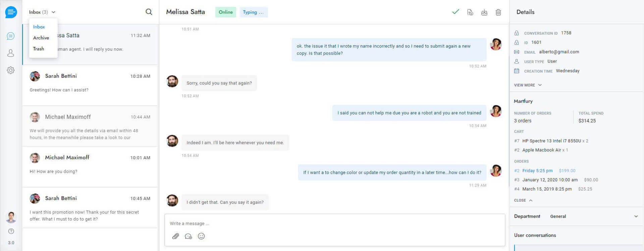The image size is (644, 251).
Task: Open order #2 Friday 5:25 pm link
Action: click(537, 171)
